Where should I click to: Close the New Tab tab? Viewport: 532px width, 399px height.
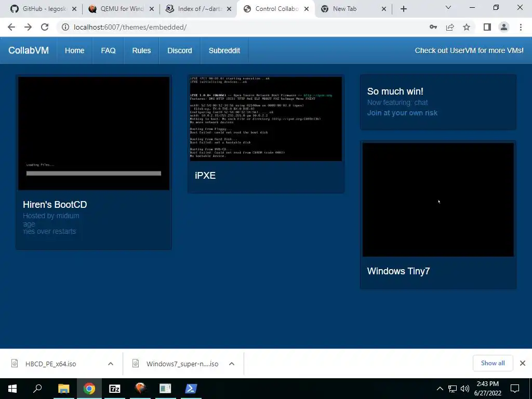pyautogui.click(x=384, y=9)
